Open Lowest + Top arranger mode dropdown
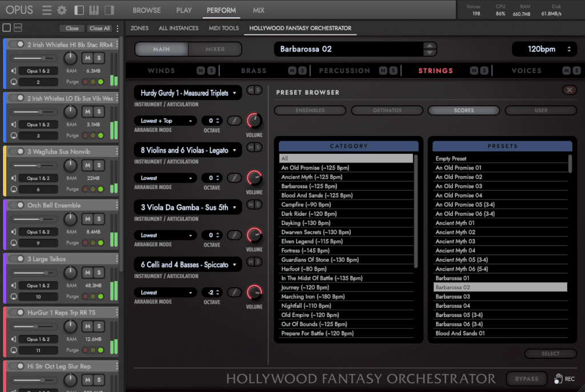585x392 pixels. click(166, 121)
